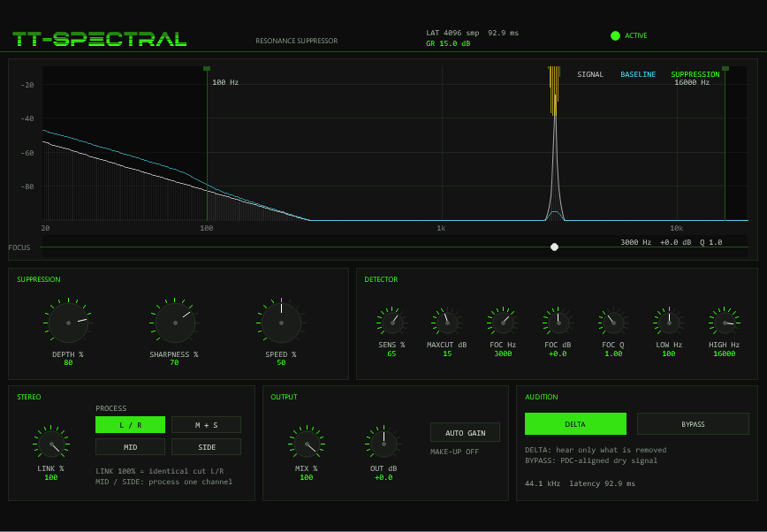The image size is (767, 532).
Task: Click the MAXCUT value 15
Action: coord(447,353)
